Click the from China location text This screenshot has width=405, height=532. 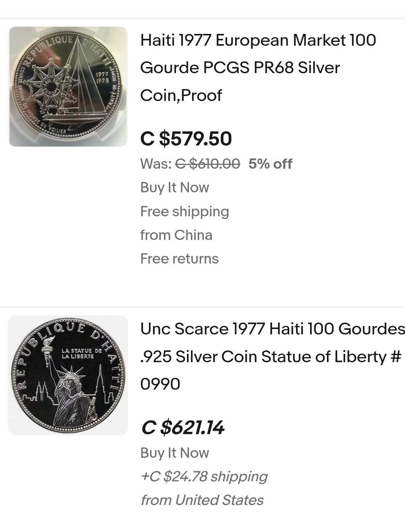(176, 235)
